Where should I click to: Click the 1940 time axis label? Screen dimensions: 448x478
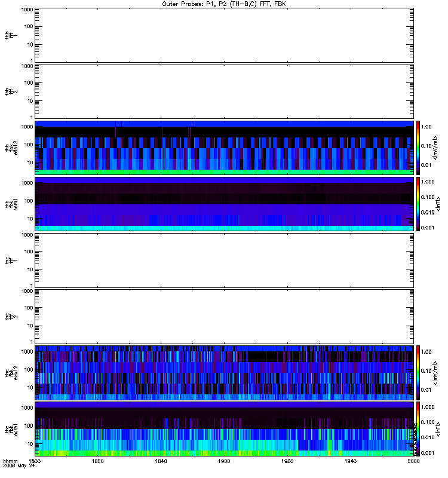tap(351, 461)
